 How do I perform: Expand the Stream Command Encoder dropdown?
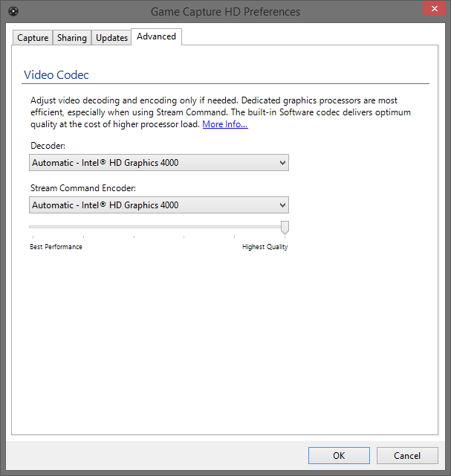[x=159, y=205]
